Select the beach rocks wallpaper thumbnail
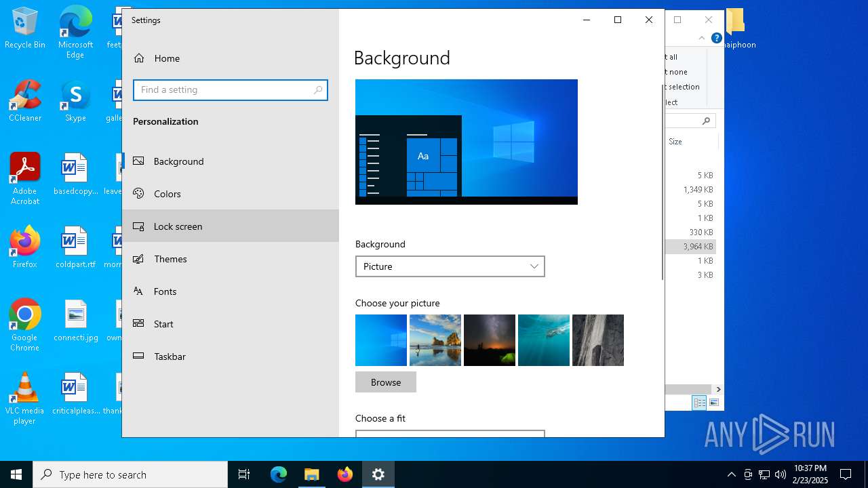This screenshot has height=488, width=868. pyautogui.click(x=435, y=340)
